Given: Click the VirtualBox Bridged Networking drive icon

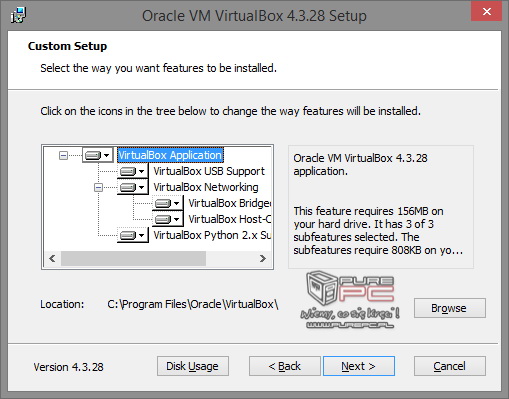Looking at the screenshot, I should [168, 203].
